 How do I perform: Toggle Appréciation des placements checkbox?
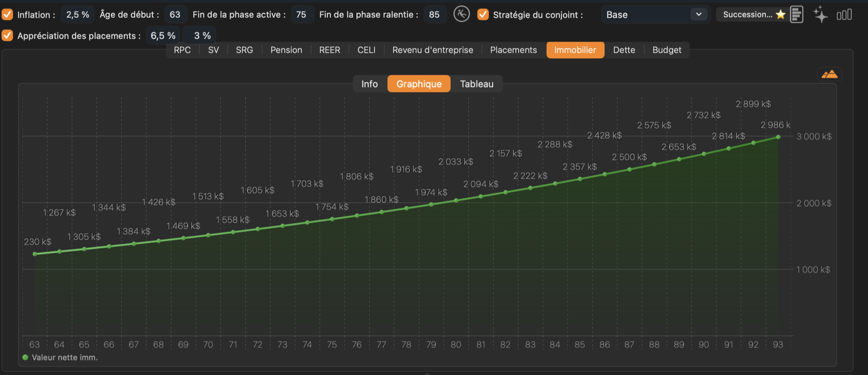click(x=7, y=36)
